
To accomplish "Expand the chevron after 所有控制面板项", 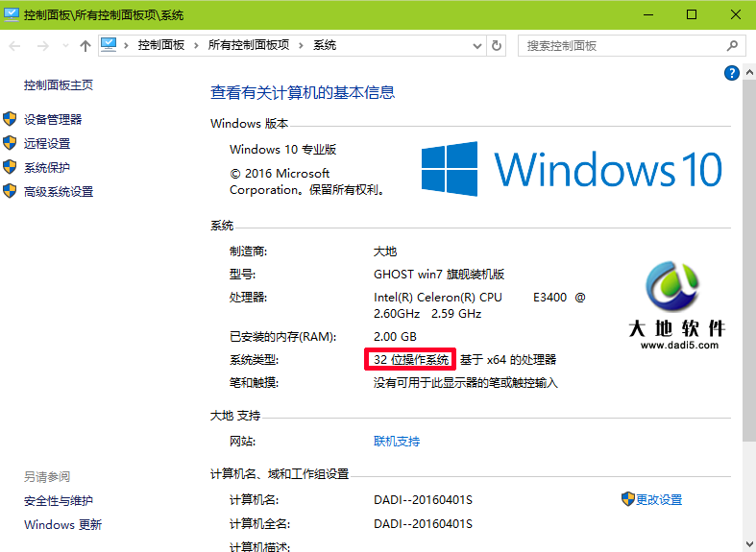I will click(301, 46).
